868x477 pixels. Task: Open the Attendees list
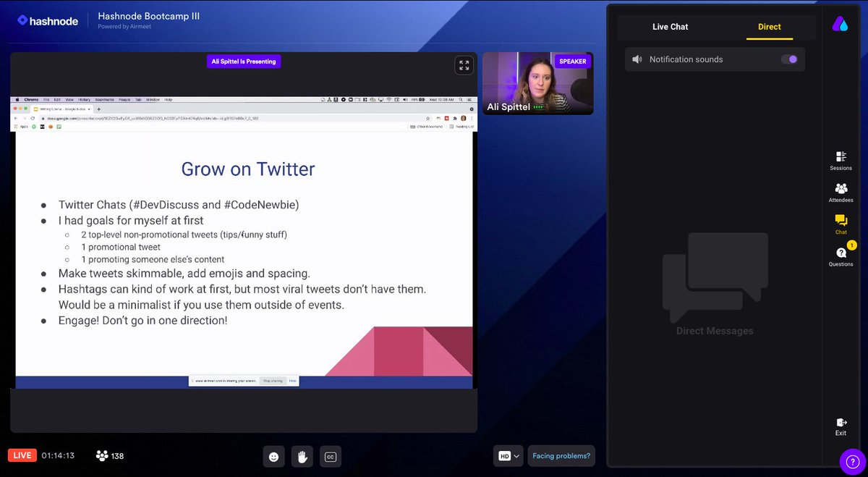coord(841,192)
